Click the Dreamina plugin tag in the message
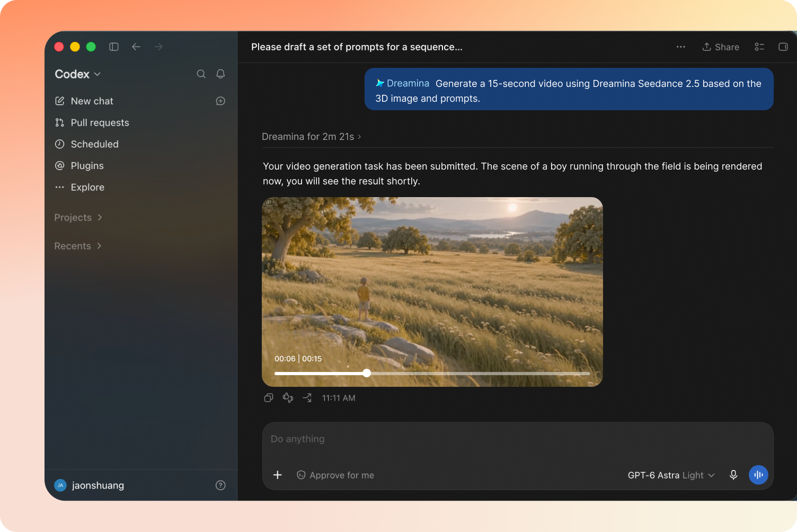This screenshot has height=532, width=797. [x=403, y=83]
